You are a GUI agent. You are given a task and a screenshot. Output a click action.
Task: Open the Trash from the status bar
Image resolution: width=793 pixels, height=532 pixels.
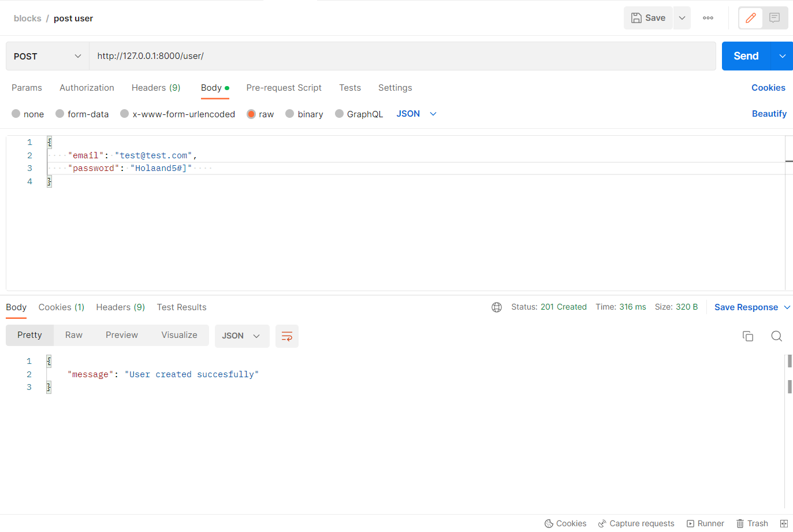pyautogui.click(x=752, y=523)
